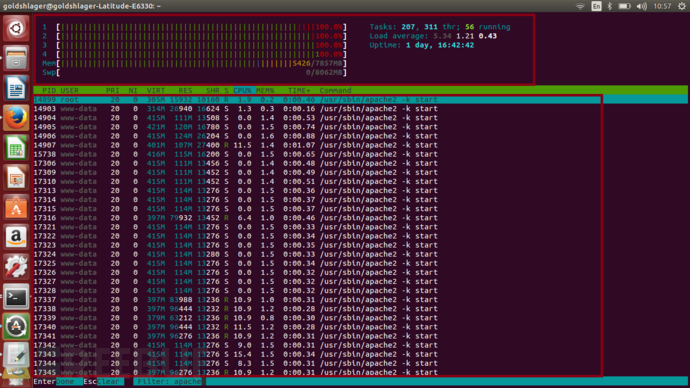
Task: Switch to the Terminal launcher icon
Action: 16,296
